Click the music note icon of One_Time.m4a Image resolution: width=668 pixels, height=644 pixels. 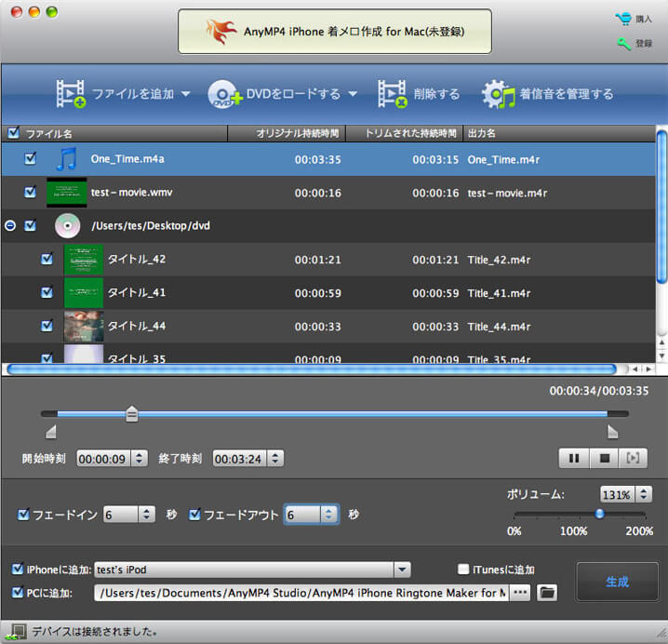click(67, 159)
